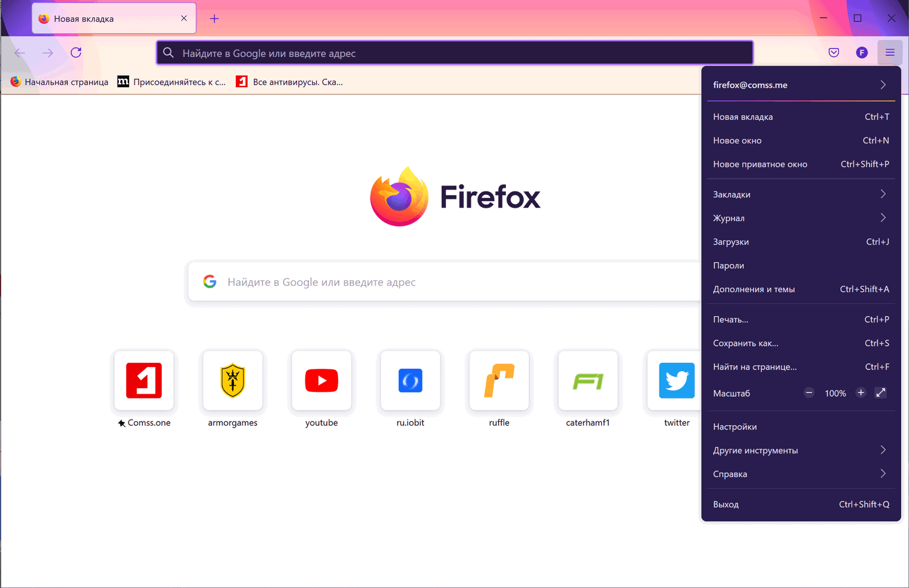The height and width of the screenshot is (588, 909).
Task: Open Загрузки from the menu
Action: [x=801, y=242]
